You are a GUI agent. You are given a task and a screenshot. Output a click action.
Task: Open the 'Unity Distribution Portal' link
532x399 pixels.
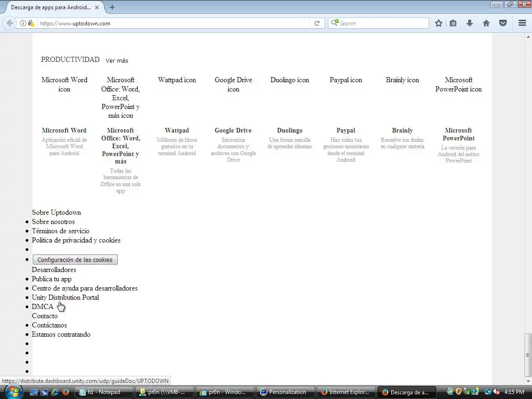(66, 297)
